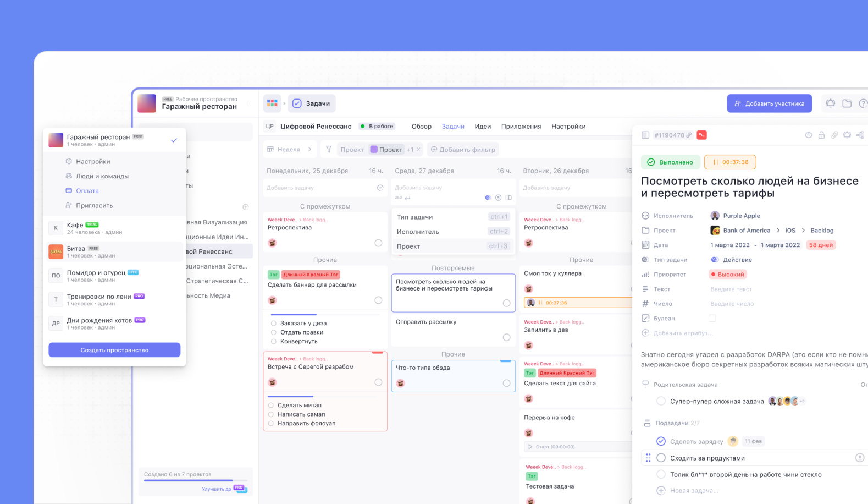Click the Добавить участника button
868x504 pixels.
coord(769,103)
